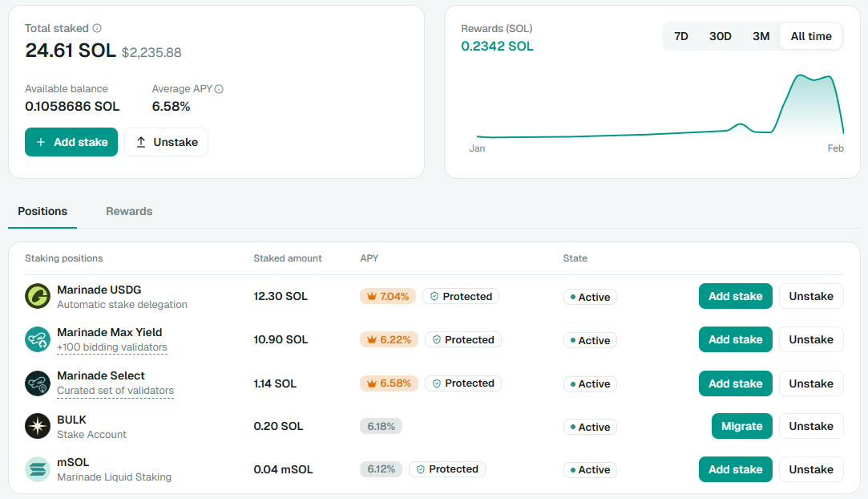The width and height of the screenshot is (868, 499).
Task: Click the Marinade USDG token icon
Action: click(38, 296)
